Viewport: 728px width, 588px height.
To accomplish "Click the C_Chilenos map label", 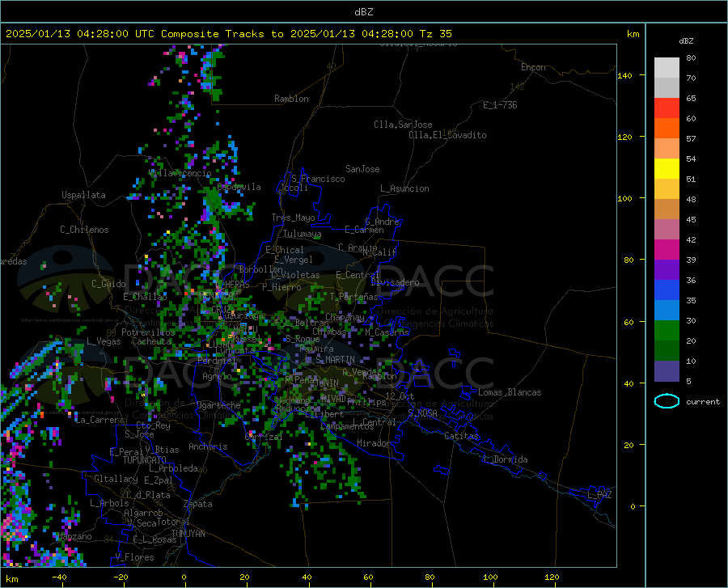I will [x=84, y=230].
